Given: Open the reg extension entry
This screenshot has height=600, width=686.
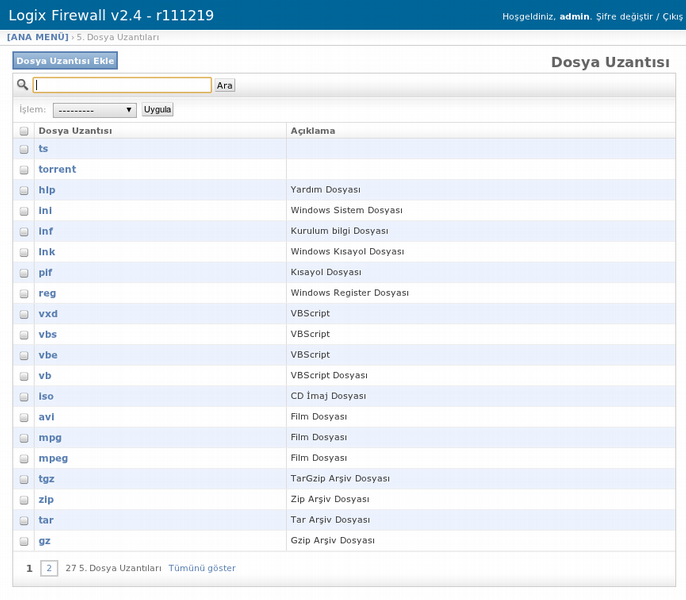Looking at the screenshot, I should click(47, 293).
